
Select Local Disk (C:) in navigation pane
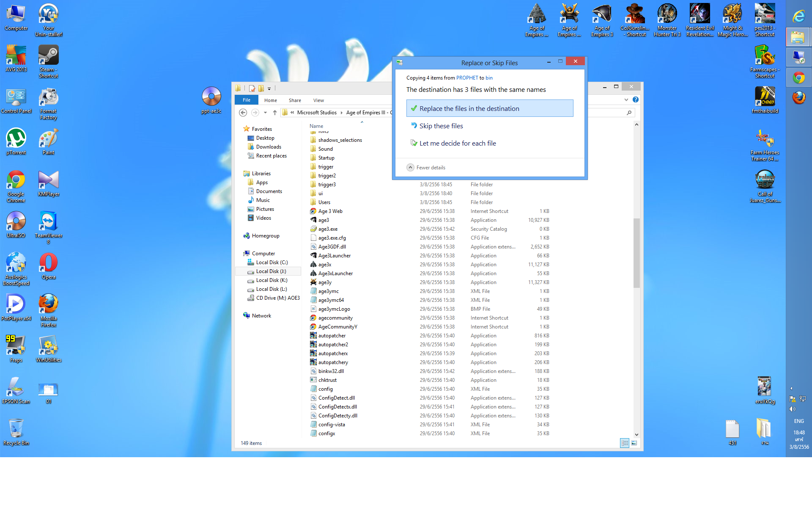(x=272, y=262)
